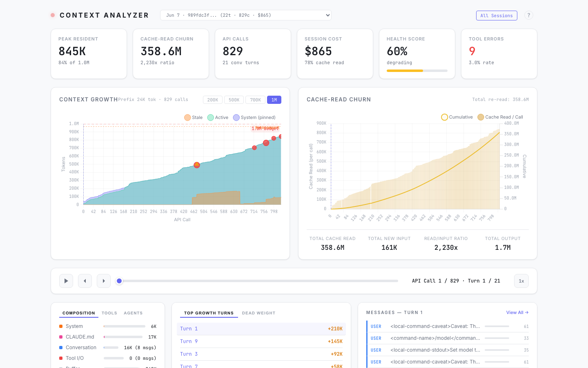Set context budget to 500K
The height and width of the screenshot is (368, 588).
(x=234, y=100)
